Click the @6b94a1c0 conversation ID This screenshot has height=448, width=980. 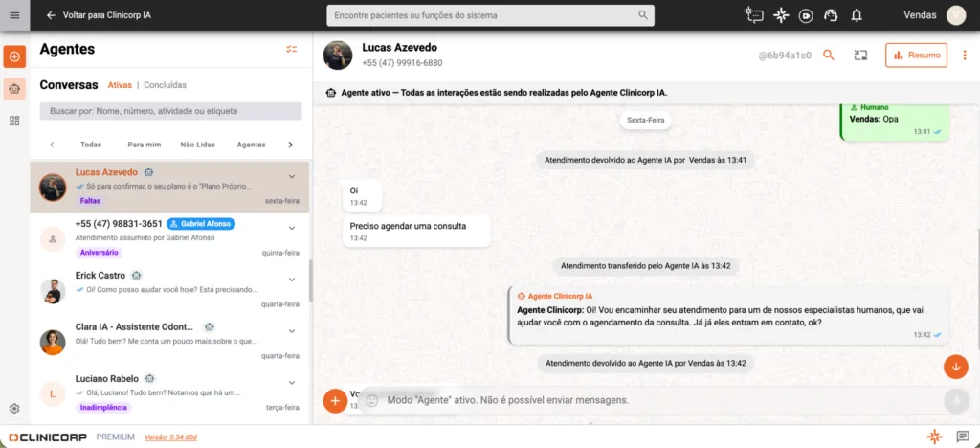pyautogui.click(x=785, y=55)
